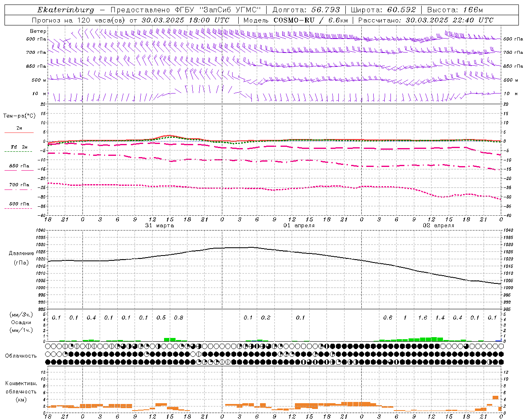Click the Ekaterinburg station title

66,10
